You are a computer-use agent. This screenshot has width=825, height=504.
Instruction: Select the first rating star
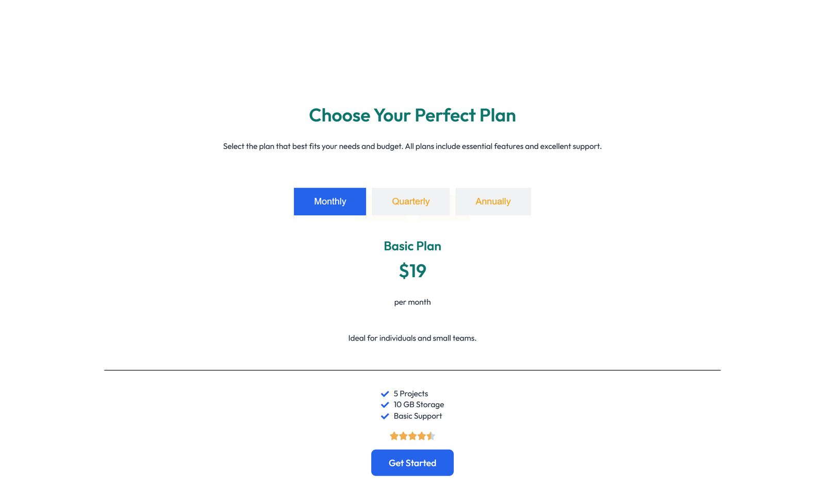pos(394,435)
